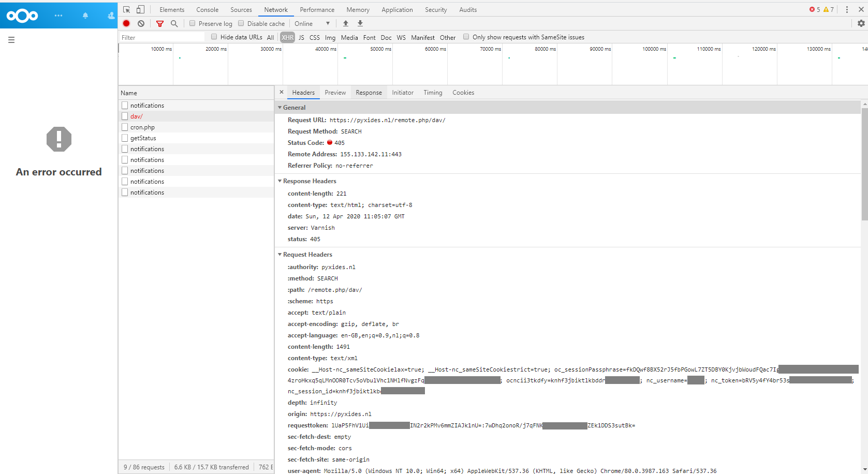View the Timing tab
This screenshot has height=474, width=868.
[x=433, y=93]
